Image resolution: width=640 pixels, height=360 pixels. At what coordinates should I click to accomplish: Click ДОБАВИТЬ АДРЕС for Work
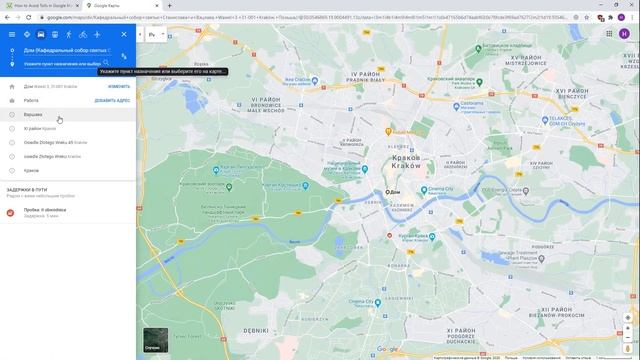(x=112, y=100)
